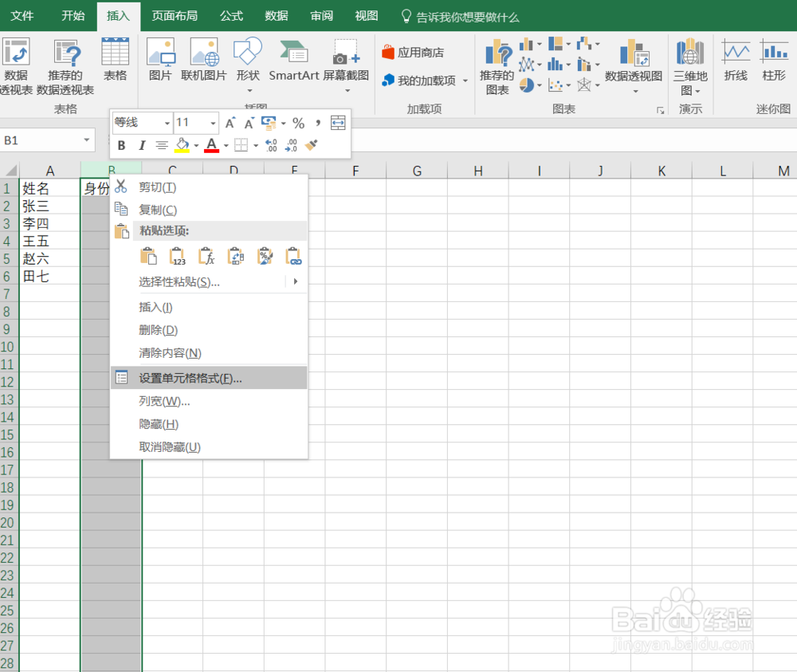Insert a Column sparkline
This screenshot has width=797, height=672.
774,60
